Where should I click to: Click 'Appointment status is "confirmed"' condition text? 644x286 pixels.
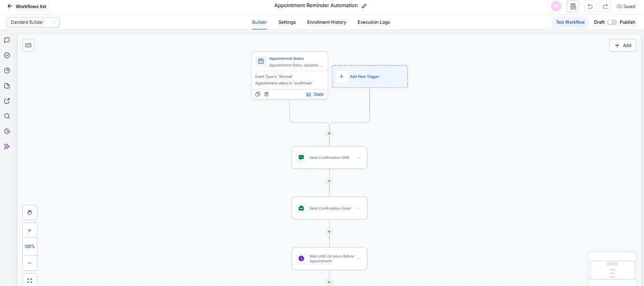[284, 83]
